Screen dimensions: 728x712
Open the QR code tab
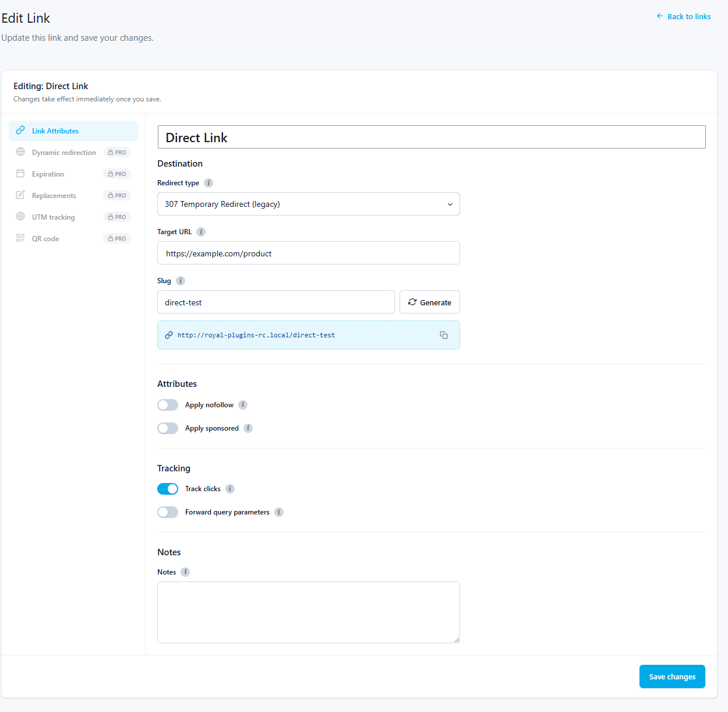(73, 239)
